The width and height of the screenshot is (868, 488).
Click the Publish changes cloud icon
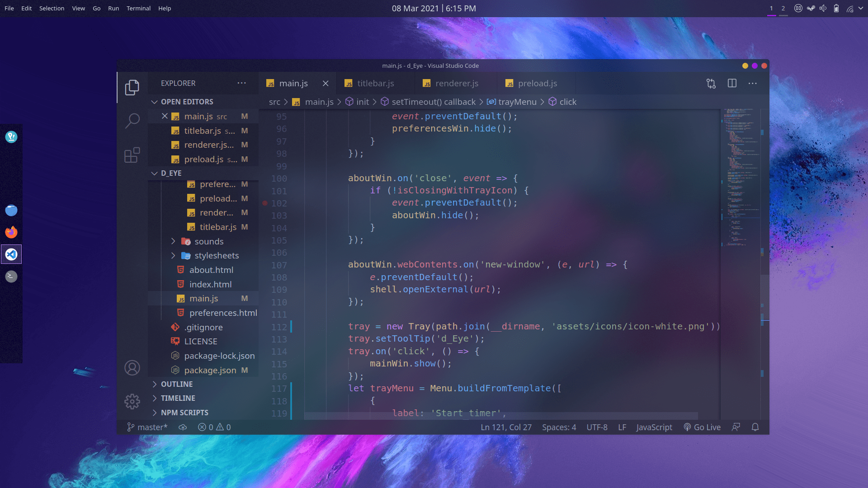pos(183,427)
